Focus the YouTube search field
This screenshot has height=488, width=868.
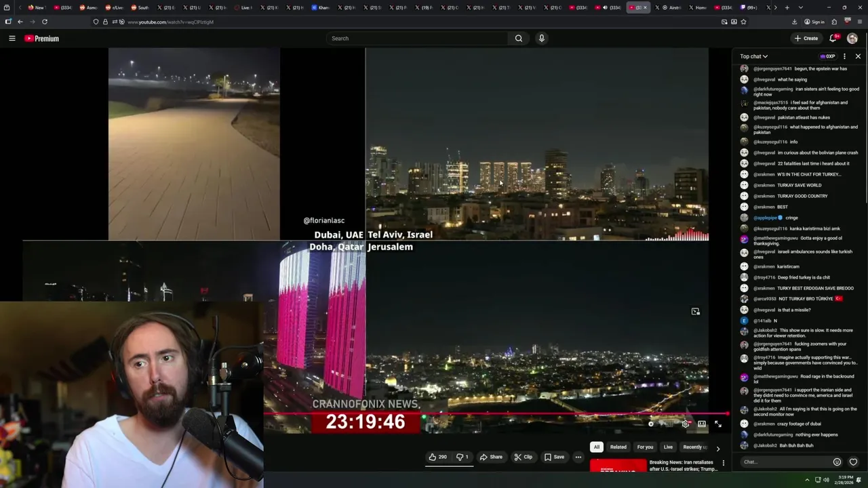point(417,39)
